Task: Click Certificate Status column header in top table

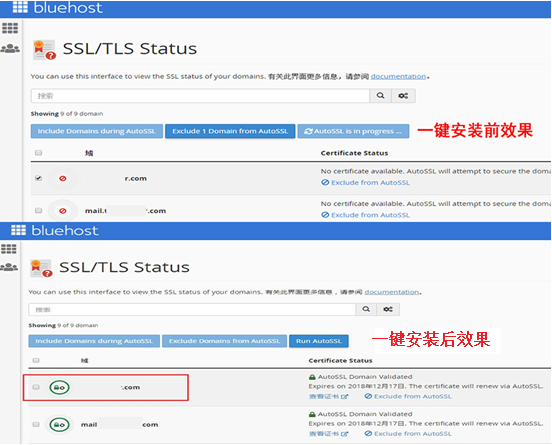Action: [354, 153]
